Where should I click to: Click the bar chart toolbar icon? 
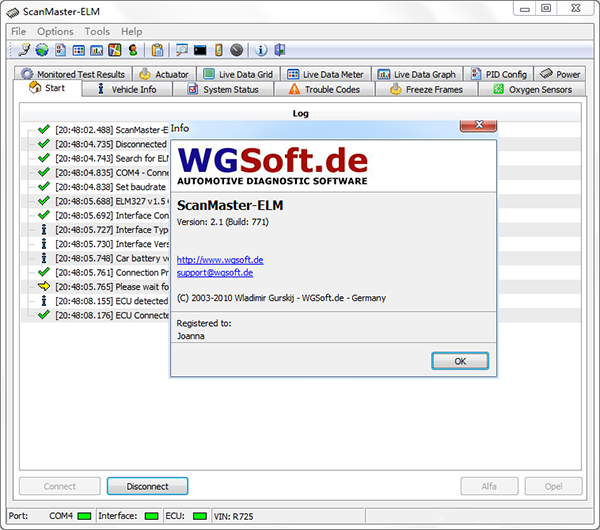[96, 50]
